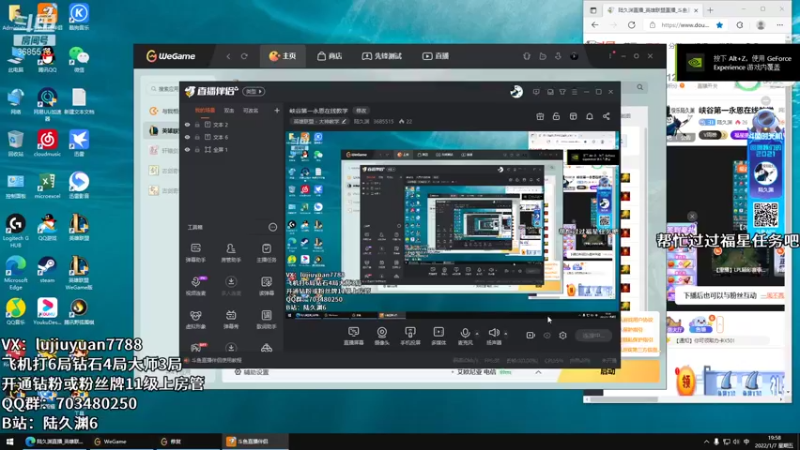
Task: Click the start streaming button
Action: pos(594,335)
